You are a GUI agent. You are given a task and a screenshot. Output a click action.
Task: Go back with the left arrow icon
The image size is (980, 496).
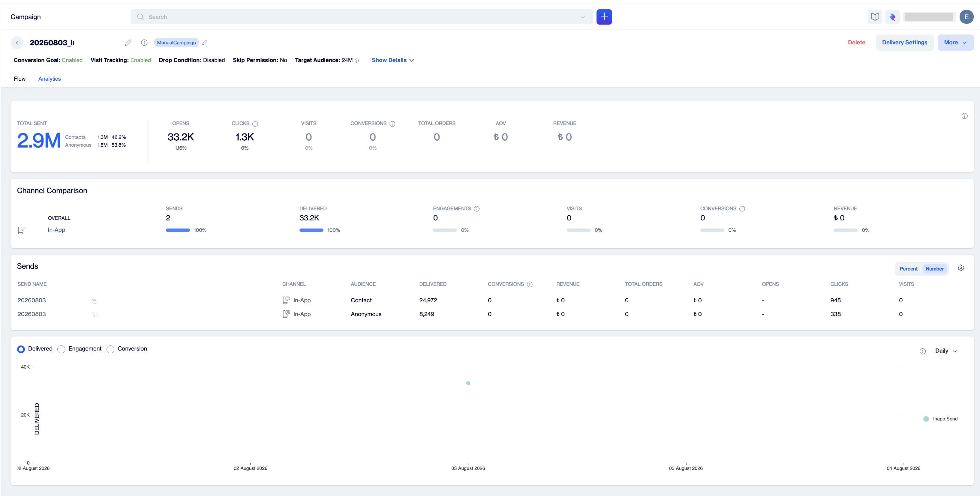(17, 43)
